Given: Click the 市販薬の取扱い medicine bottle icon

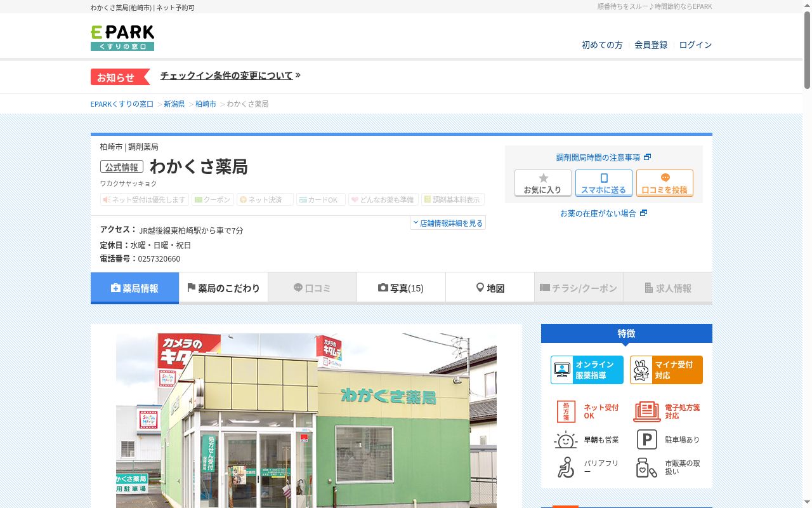Looking at the screenshot, I should pyautogui.click(x=646, y=467).
